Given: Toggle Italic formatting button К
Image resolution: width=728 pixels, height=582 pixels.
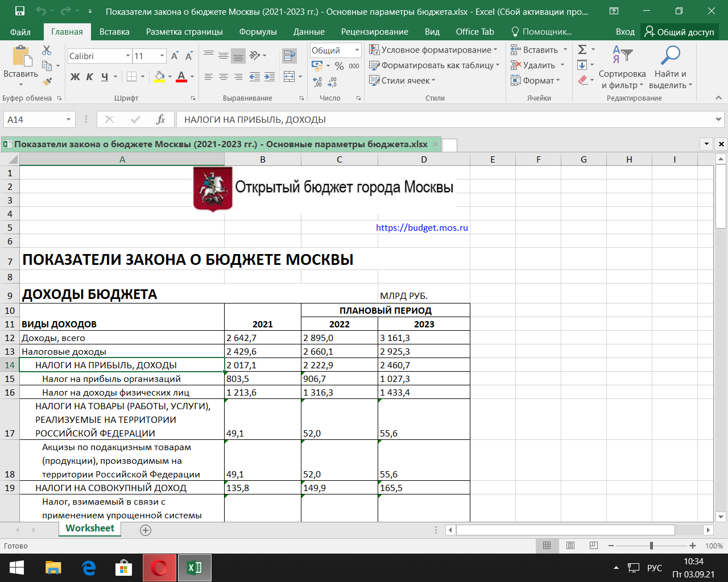Looking at the screenshot, I should (x=90, y=76).
